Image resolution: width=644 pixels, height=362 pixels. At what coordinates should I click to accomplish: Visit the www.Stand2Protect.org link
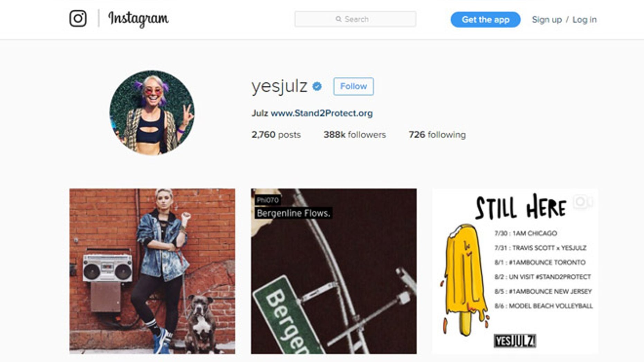tap(321, 113)
